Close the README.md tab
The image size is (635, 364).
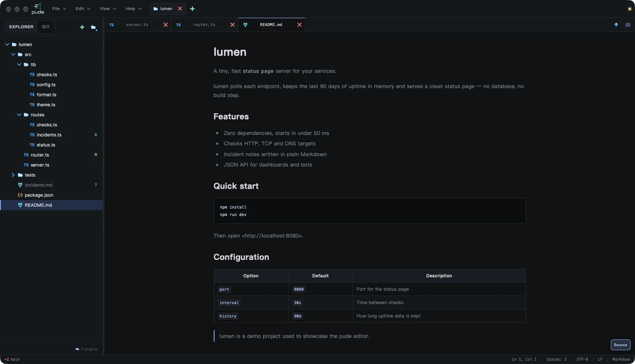(299, 25)
